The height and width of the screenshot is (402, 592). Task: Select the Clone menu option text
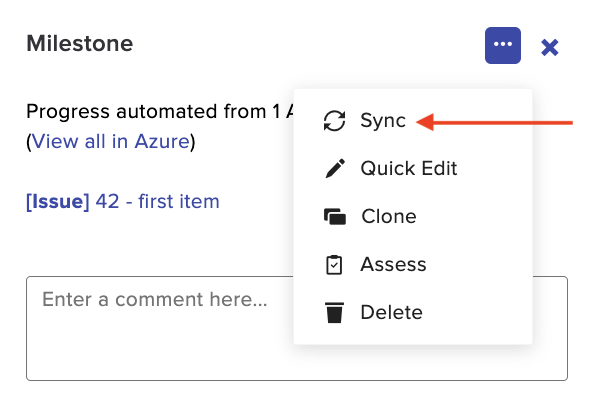click(x=389, y=217)
